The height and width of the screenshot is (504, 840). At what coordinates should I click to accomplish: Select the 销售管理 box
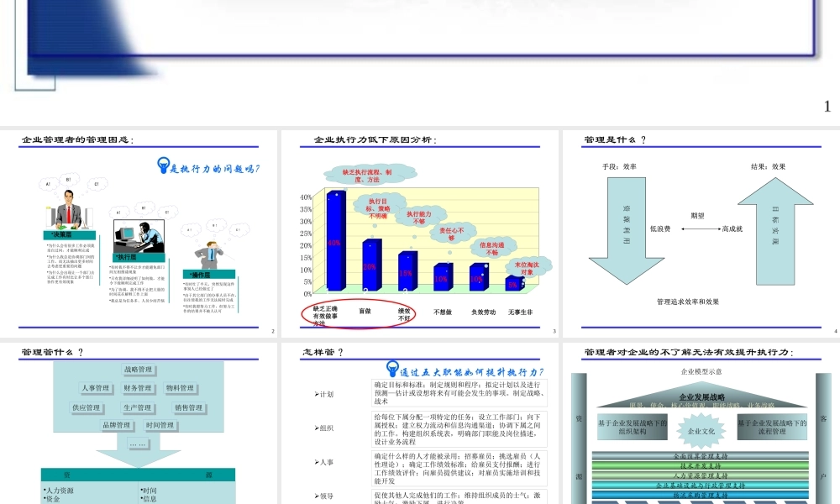point(188,407)
